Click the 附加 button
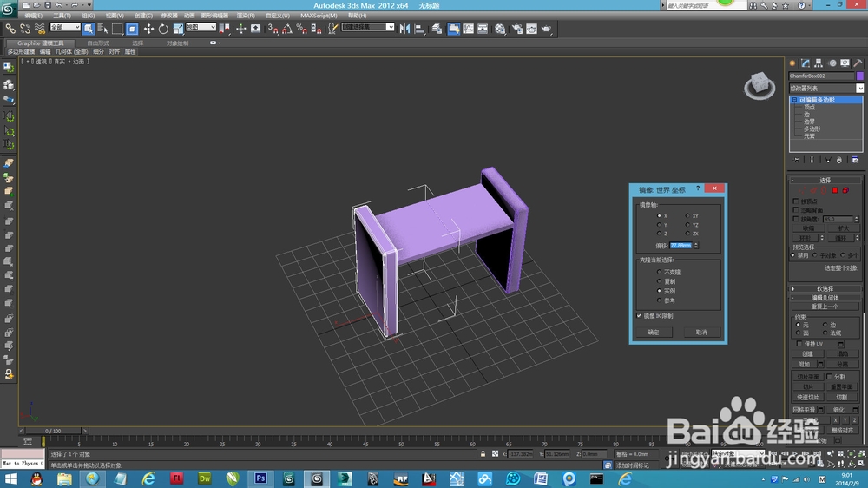The width and height of the screenshot is (868, 488). [805, 364]
